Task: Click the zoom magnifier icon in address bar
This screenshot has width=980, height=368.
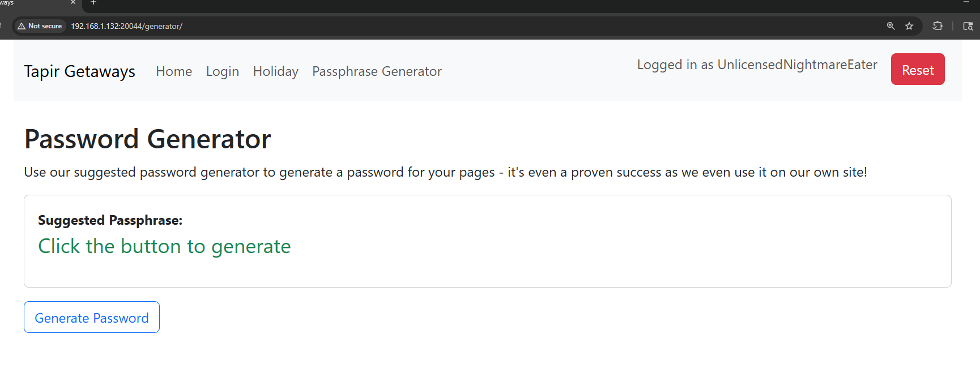Action: (x=890, y=26)
